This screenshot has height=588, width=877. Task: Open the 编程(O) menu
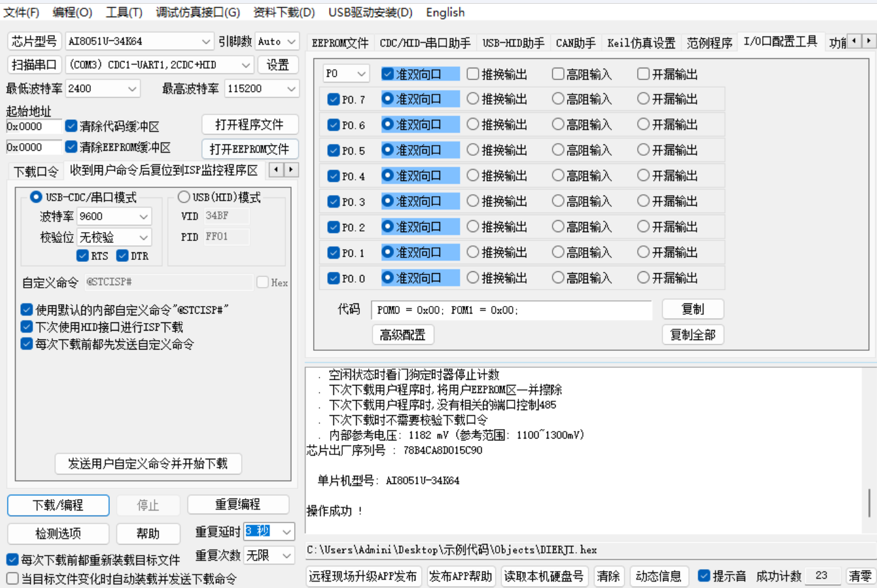click(72, 13)
